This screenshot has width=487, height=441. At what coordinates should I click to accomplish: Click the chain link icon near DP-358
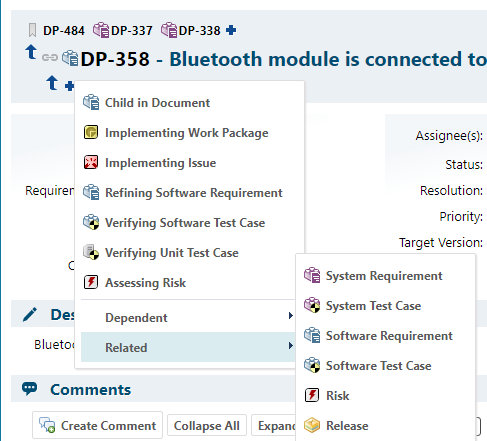(50, 58)
